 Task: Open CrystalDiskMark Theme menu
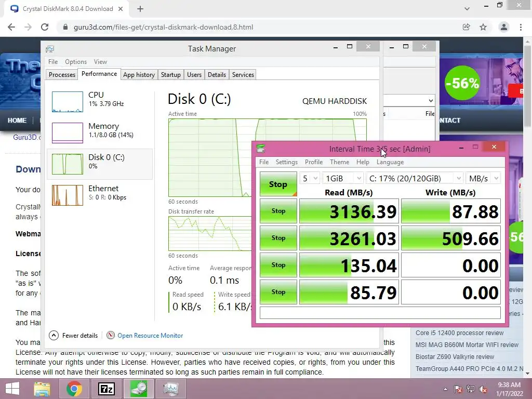coord(340,162)
